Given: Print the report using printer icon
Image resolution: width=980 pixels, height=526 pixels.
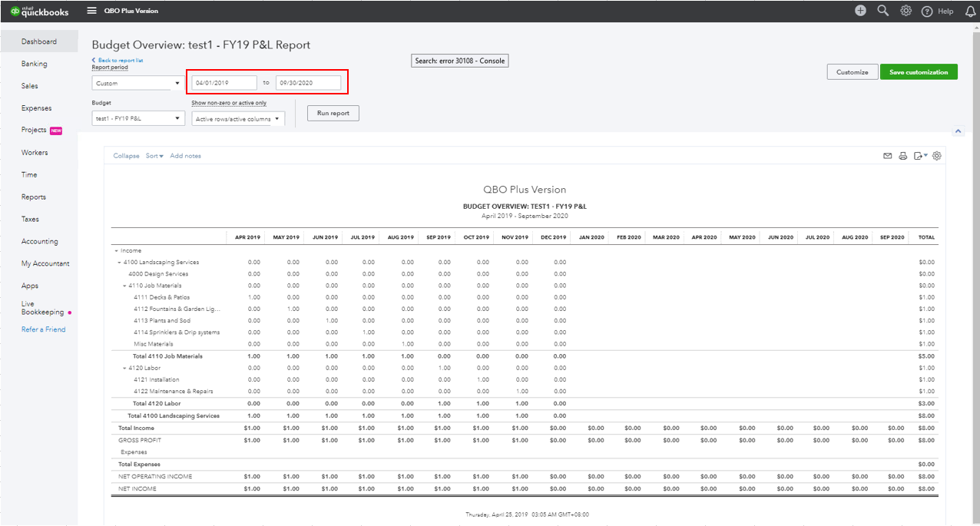Looking at the screenshot, I should tap(903, 156).
